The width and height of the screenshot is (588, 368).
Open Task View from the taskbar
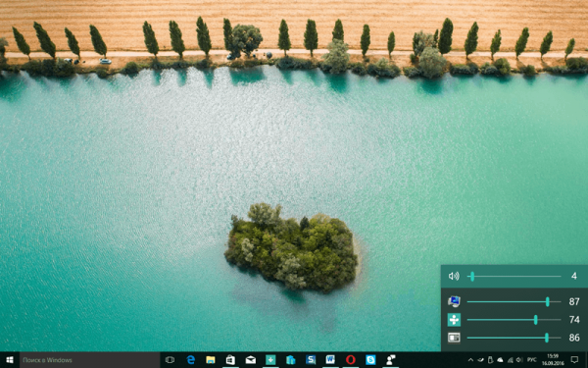[x=170, y=360]
